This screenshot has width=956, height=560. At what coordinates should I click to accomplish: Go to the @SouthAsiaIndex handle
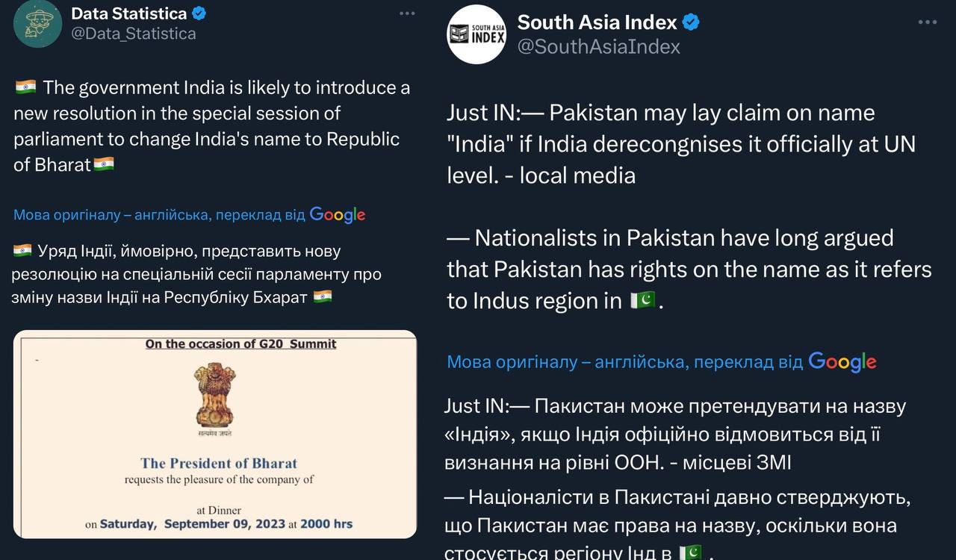tap(599, 46)
